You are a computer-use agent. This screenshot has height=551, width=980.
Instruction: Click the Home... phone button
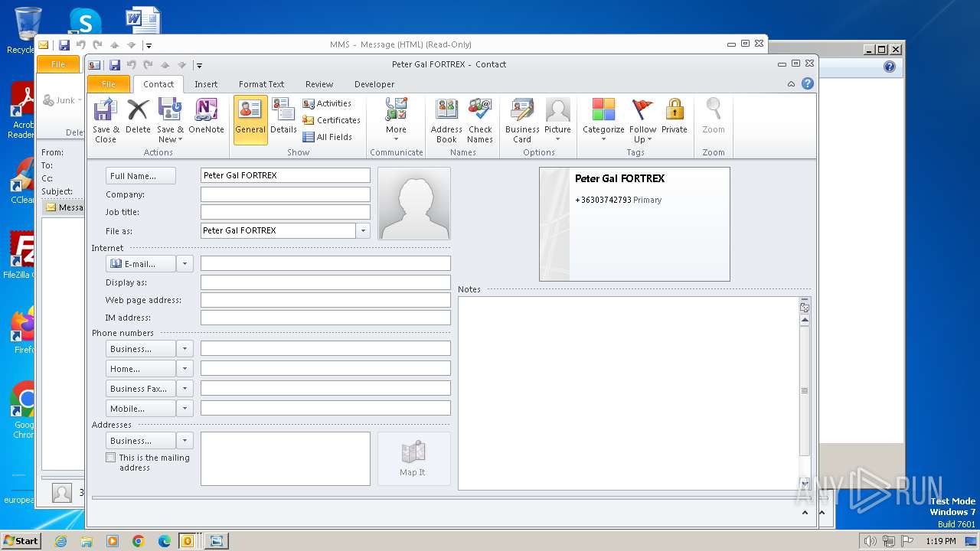pos(141,369)
